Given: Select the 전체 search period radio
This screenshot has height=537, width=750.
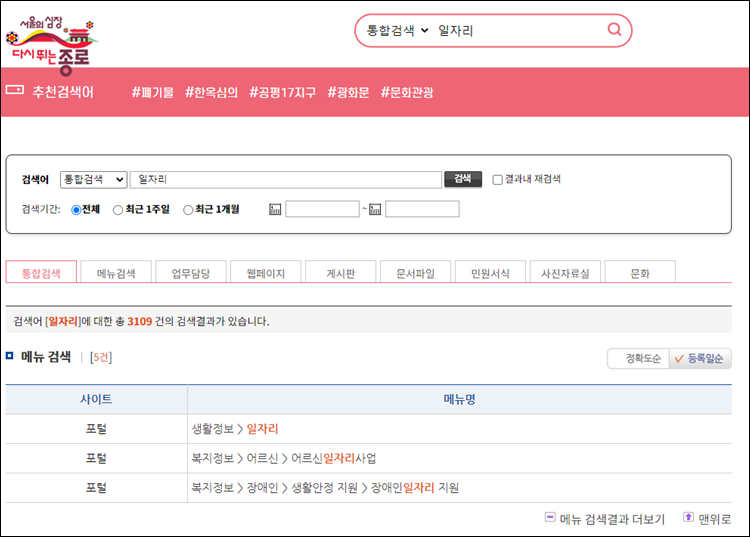Looking at the screenshot, I should click(76, 210).
